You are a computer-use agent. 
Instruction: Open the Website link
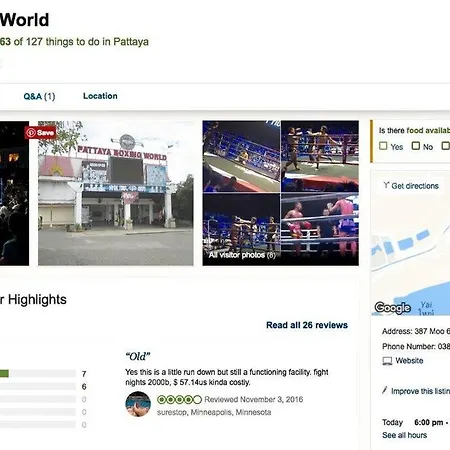point(409,361)
